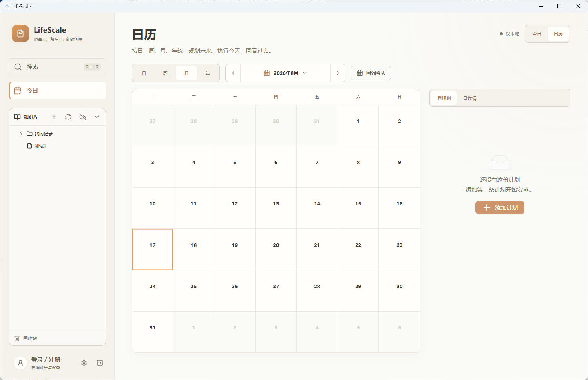Select day 9 in the calendar
The height and width of the screenshot is (380, 588).
click(400, 167)
